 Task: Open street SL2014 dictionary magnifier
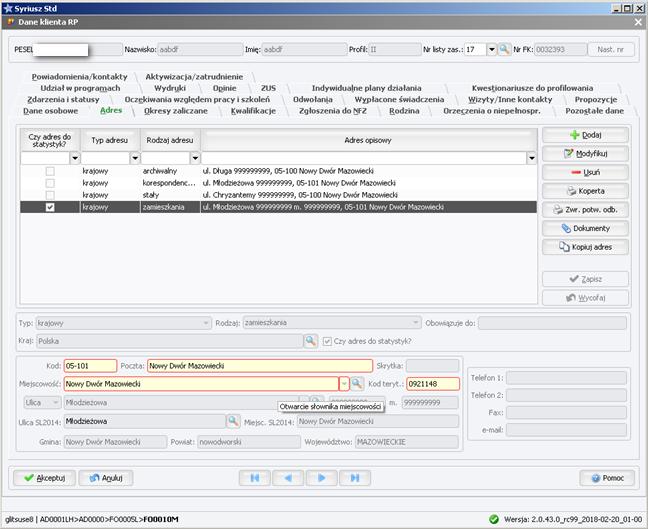(233, 421)
